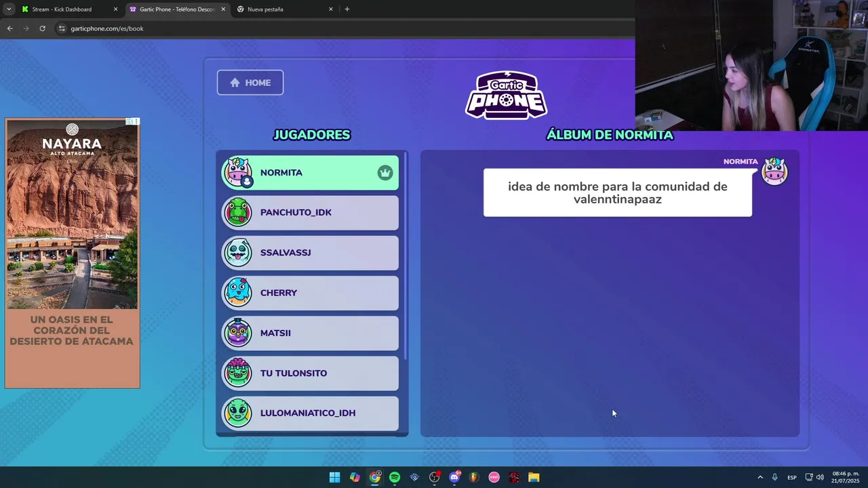Viewport: 868px width, 488px height.
Task: Click the site info icon in address bar
Action: tap(62, 28)
